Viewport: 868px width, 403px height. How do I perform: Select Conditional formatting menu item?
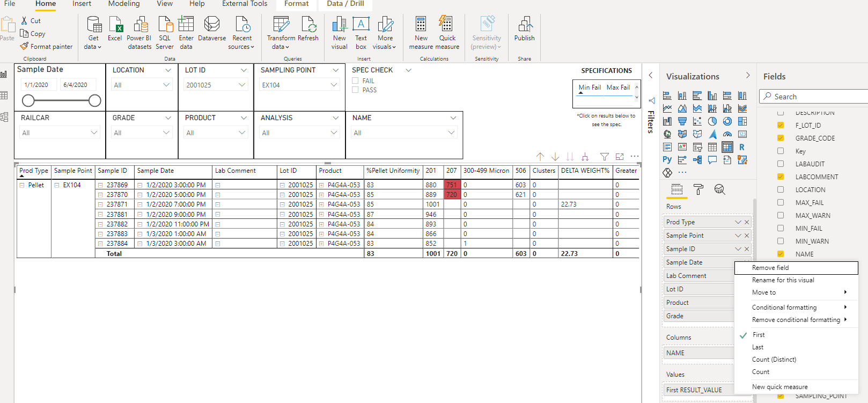pyautogui.click(x=796, y=307)
